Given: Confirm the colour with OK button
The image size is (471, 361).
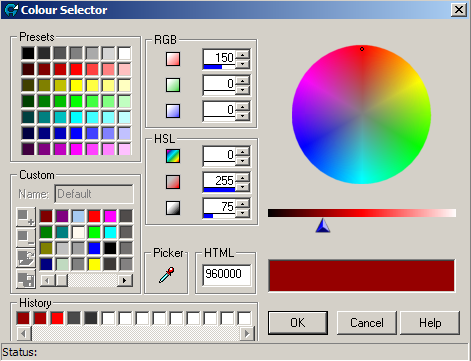Looking at the screenshot, I should [298, 323].
